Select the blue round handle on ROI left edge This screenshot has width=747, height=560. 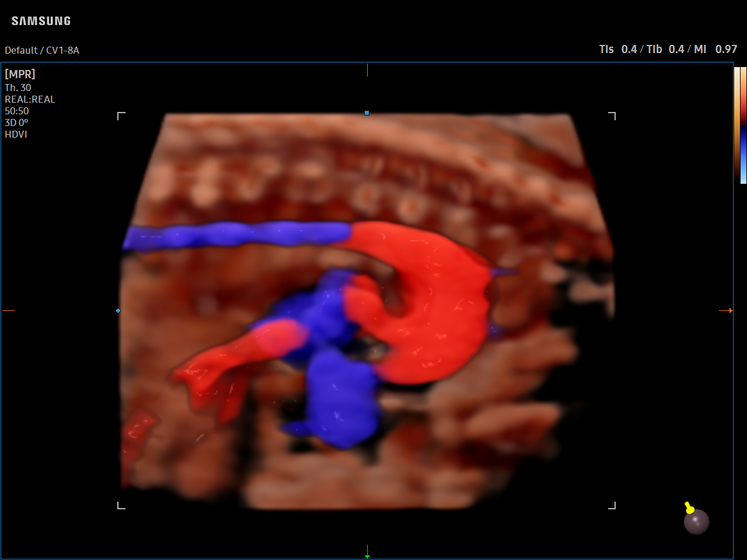[x=118, y=311]
